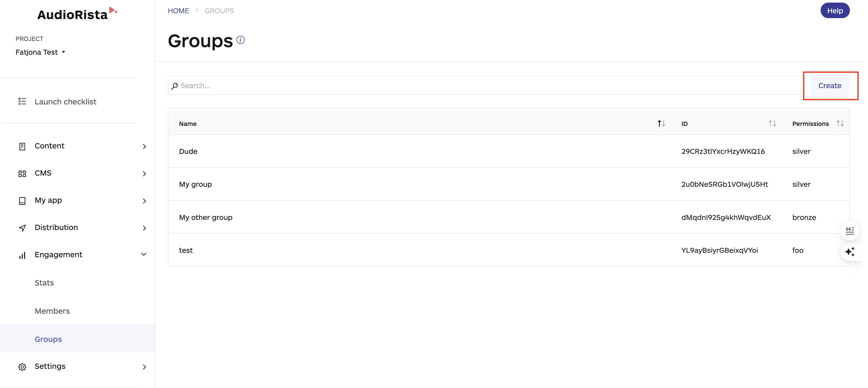
Task: Click the My app phone icon
Action: (x=22, y=200)
